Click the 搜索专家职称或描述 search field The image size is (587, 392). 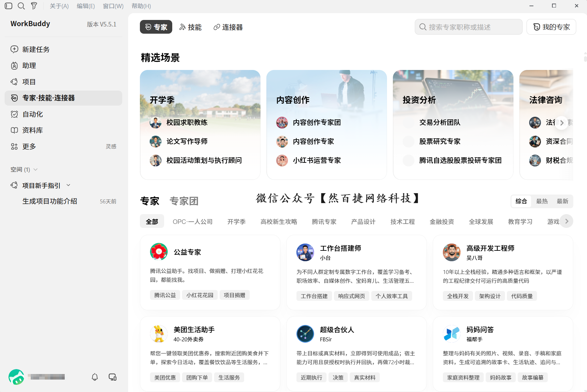pos(469,27)
